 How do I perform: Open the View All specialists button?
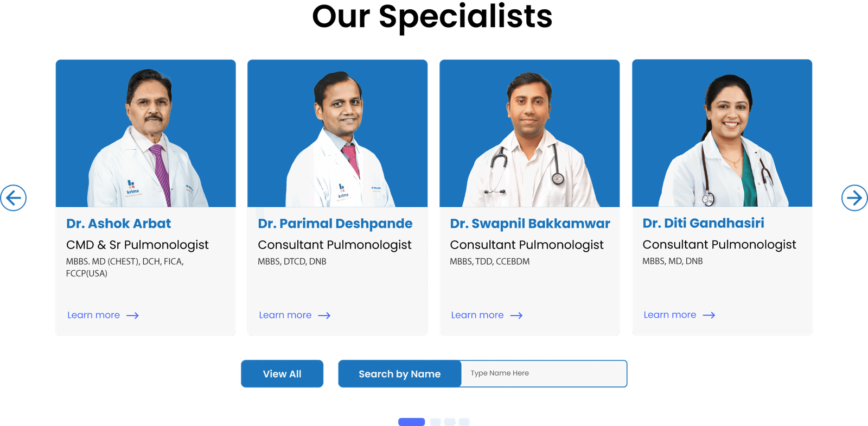pyautogui.click(x=282, y=373)
